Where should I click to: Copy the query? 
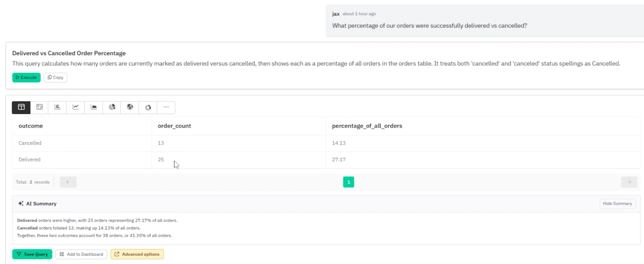[x=56, y=77]
